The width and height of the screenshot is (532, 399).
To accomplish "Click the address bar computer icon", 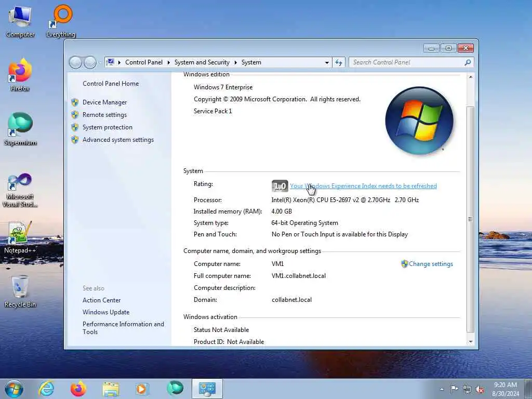I will click(x=110, y=62).
